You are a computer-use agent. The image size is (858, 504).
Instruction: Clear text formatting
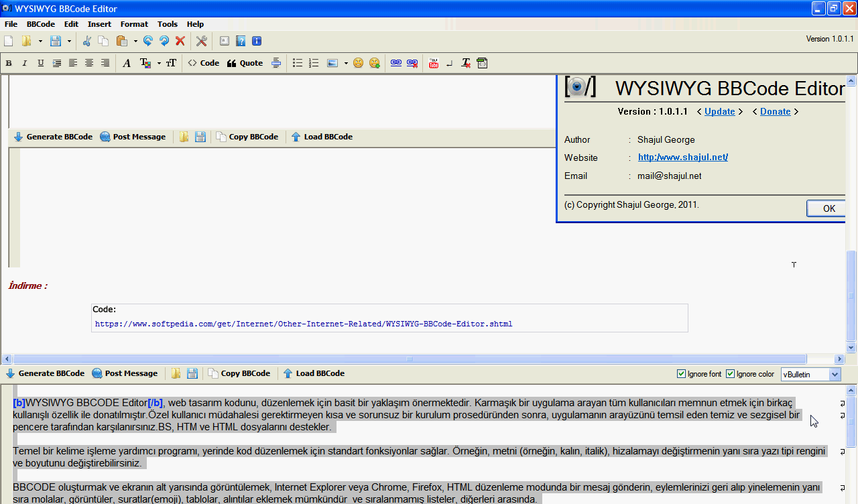click(466, 64)
